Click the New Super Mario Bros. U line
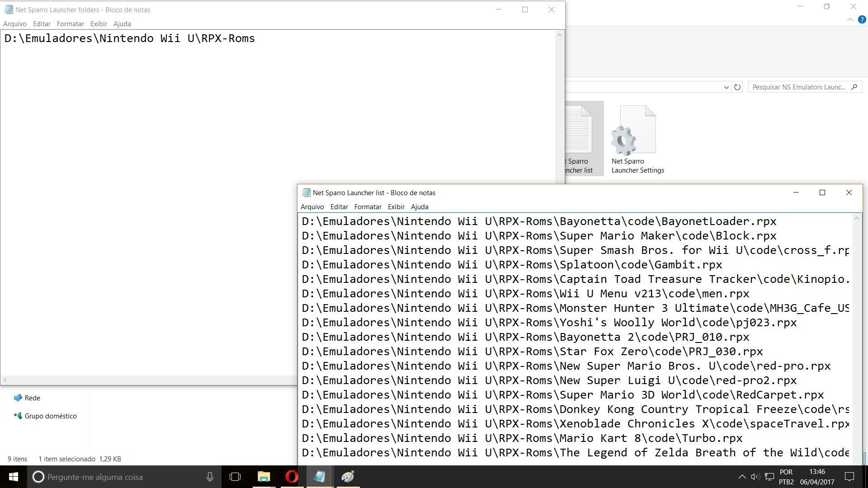Image resolution: width=868 pixels, height=488 pixels. point(566,366)
